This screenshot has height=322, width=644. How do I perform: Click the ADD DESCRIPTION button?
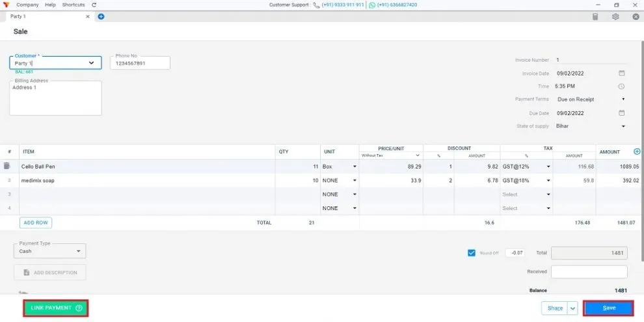pyautogui.click(x=49, y=273)
